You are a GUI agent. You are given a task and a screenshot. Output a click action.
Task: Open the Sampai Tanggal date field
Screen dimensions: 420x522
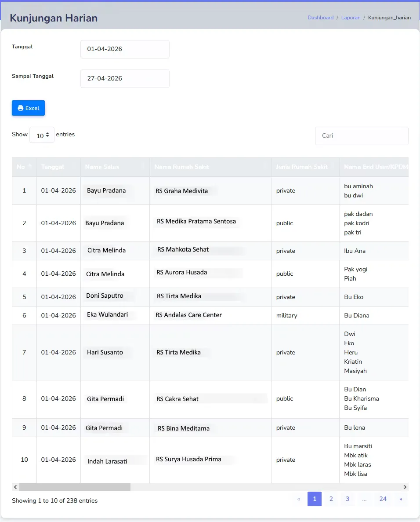(x=125, y=79)
